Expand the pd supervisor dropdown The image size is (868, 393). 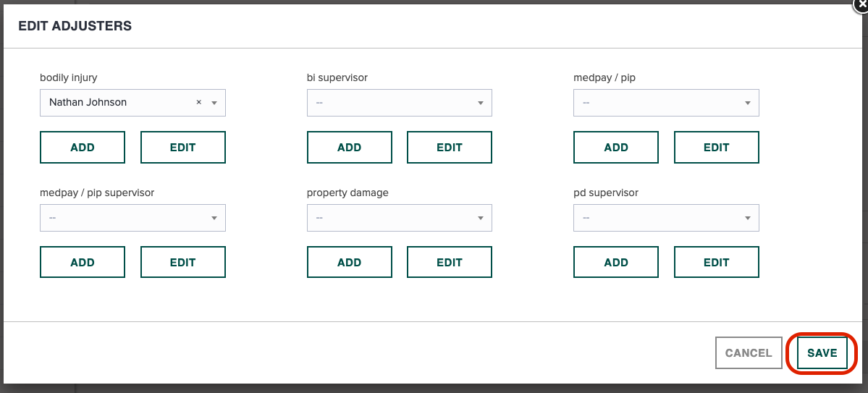666,218
